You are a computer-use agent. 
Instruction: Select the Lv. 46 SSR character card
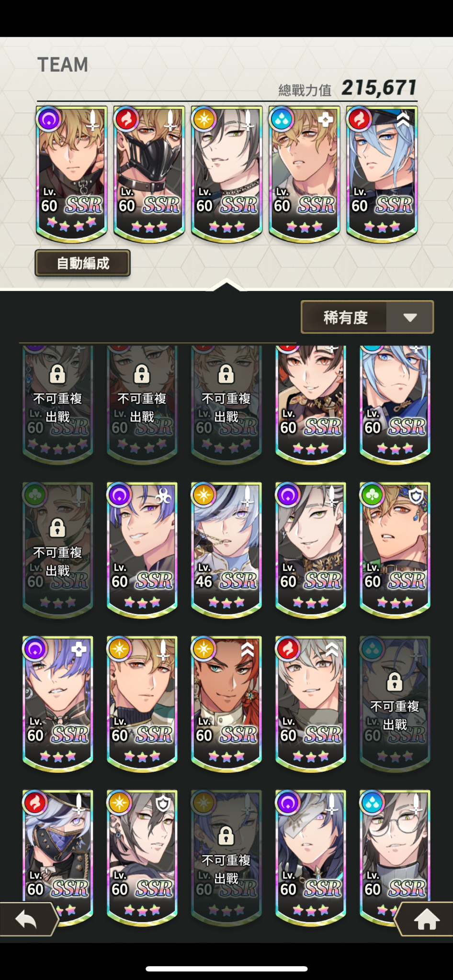226,549
